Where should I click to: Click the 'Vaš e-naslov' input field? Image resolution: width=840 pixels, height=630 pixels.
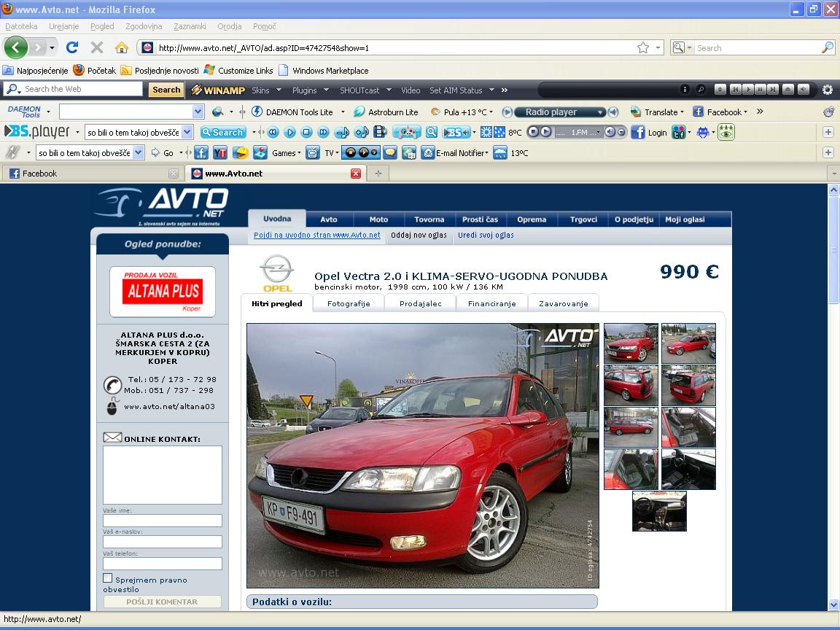pos(163,542)
